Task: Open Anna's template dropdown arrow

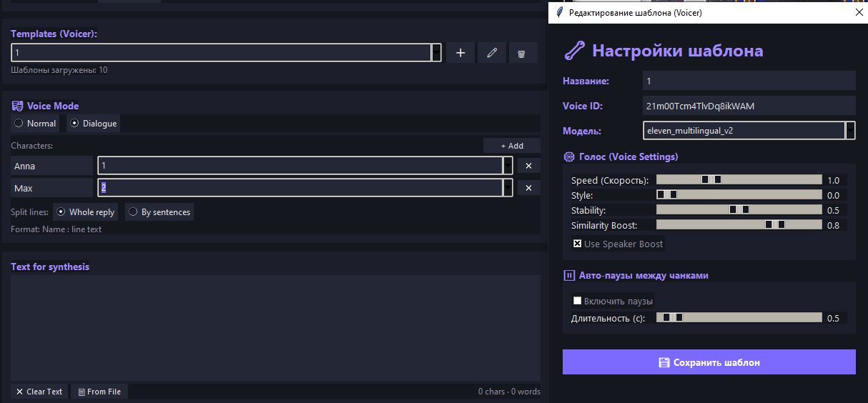Action: (x=508, y=166)
